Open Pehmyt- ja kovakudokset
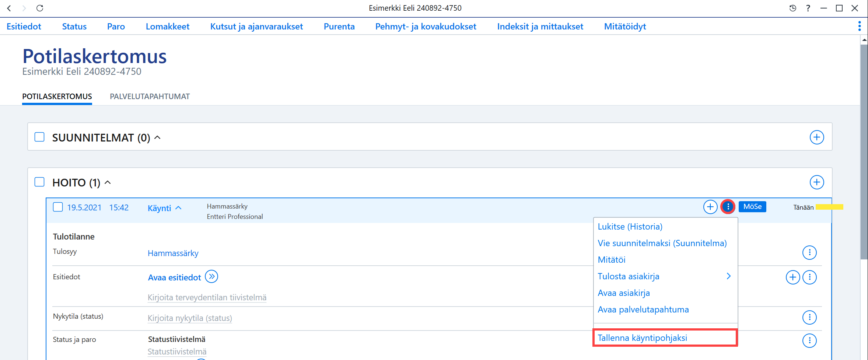This screenshot has width=868, height=360. pyautogui.click(x=426, y=27)
